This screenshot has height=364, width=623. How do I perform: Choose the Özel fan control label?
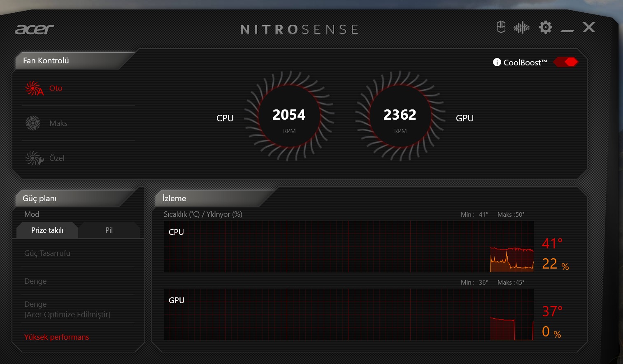57,158
